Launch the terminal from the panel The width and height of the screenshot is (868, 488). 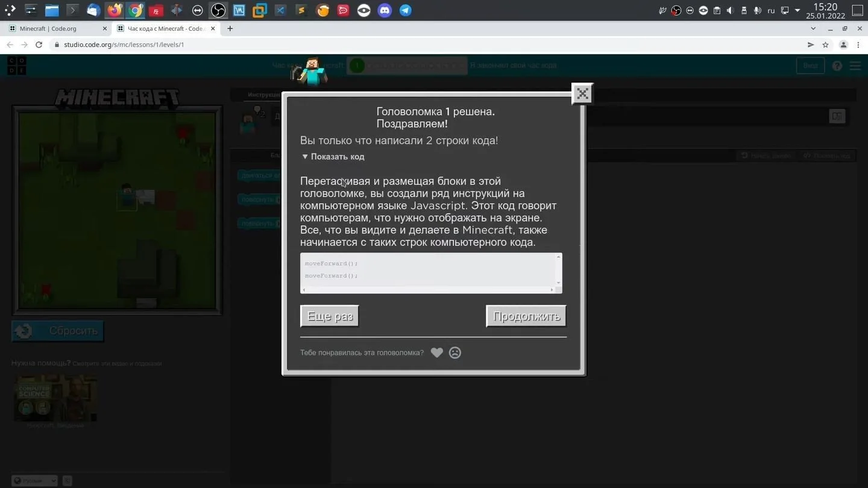[72, 10]
